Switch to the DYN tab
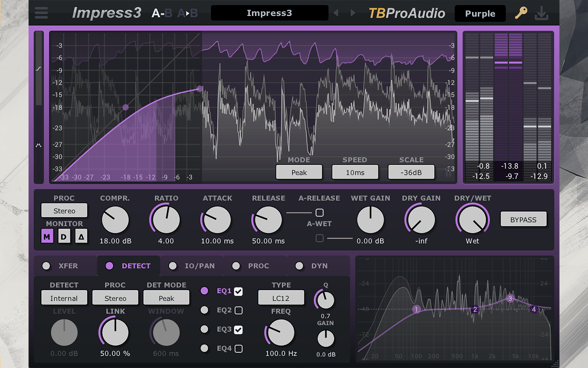Viewport: 588px width, 368px height. 318,266
